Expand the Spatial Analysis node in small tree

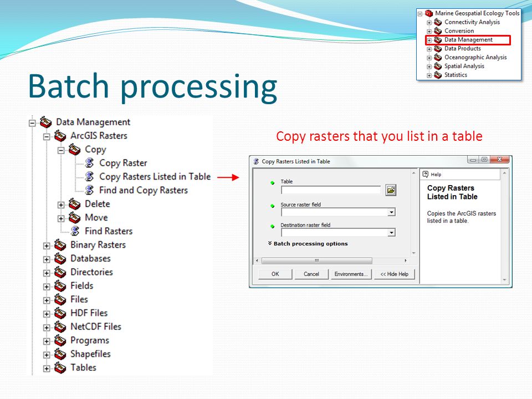coord(429,66)
